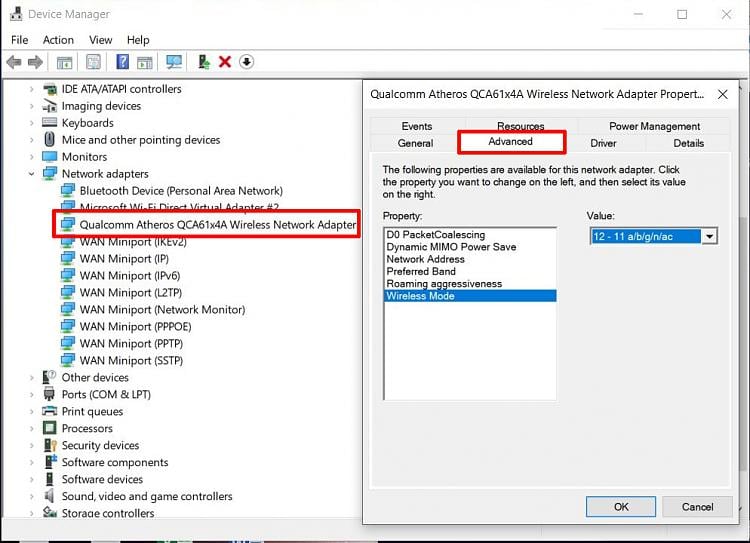Select the Dynamic MIMO Power Save property
The width and height of the screenshot is (750, 543).
[x=470, y=247]
